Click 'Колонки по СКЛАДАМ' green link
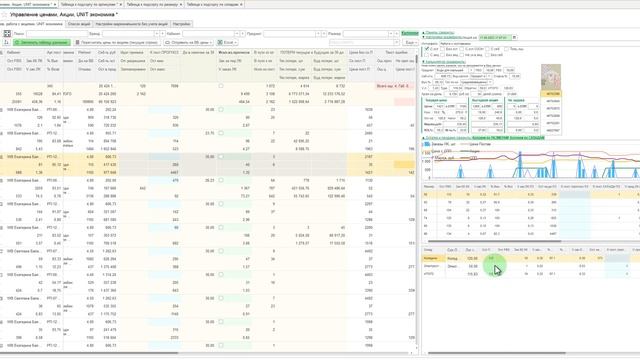This screenshot has width=640, height=360. (527, 138)
